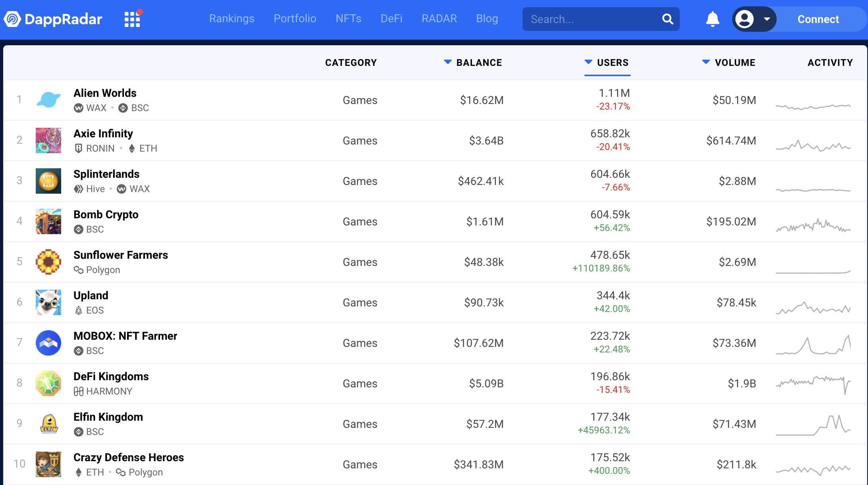This screenshot has width=868, height=485.
Task: Go to the Rankings menu
Action: tap(231, 19)
